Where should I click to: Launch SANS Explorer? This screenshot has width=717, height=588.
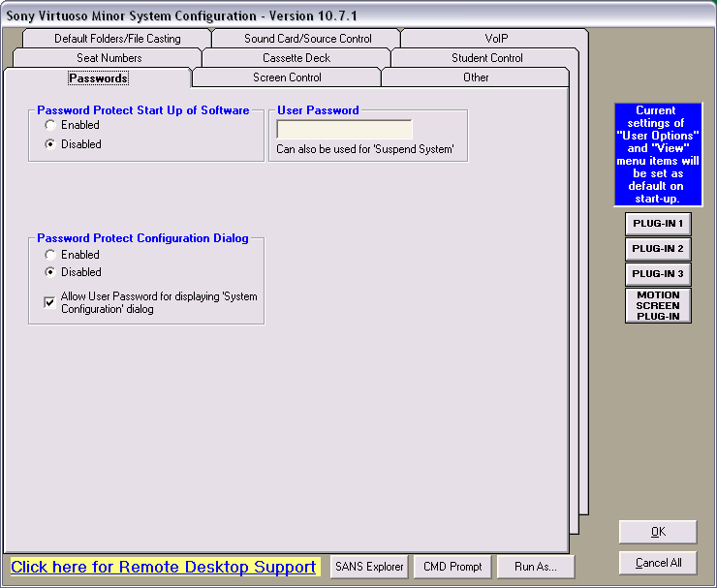coord(368,567)
